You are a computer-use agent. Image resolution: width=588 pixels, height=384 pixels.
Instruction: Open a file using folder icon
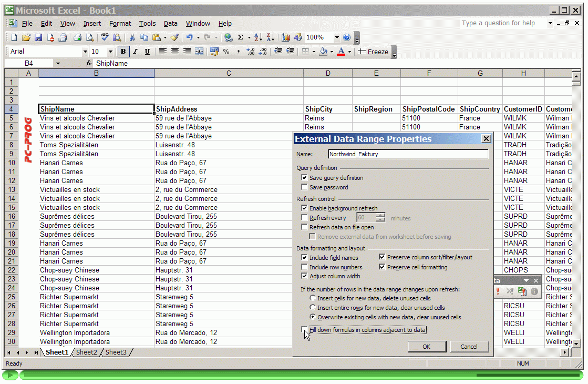tap(26, 37)
